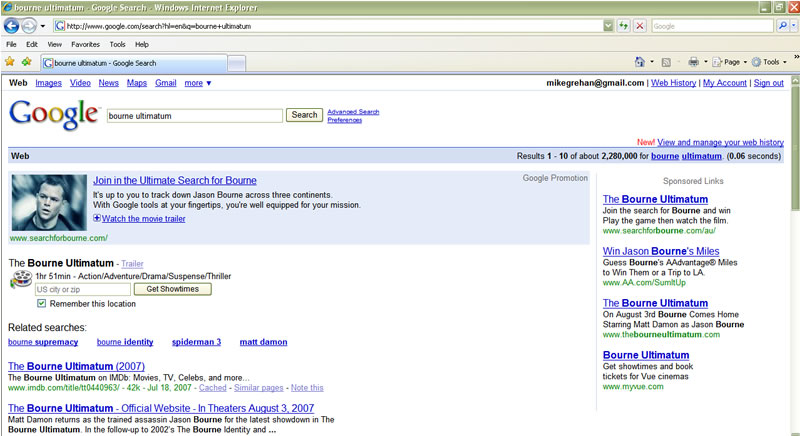The width and height of the screenshot is (800, 436).
Task: Open the Tools gear command bar menu
Action: point(769,62)
